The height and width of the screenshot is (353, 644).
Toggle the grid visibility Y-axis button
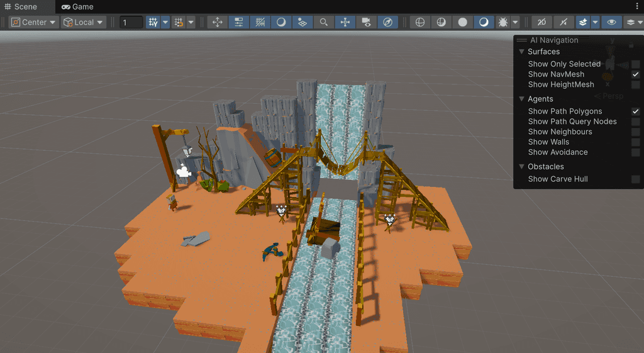point(153,22)
